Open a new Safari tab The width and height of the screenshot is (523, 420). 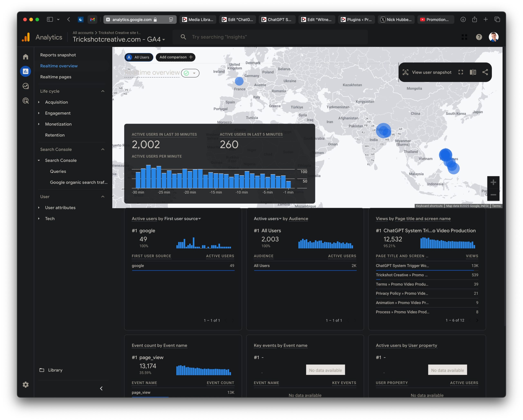point(486,19)
